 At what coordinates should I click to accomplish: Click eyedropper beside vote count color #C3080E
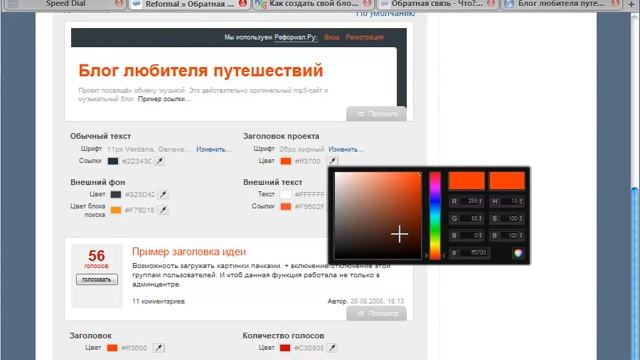[332, 348]
